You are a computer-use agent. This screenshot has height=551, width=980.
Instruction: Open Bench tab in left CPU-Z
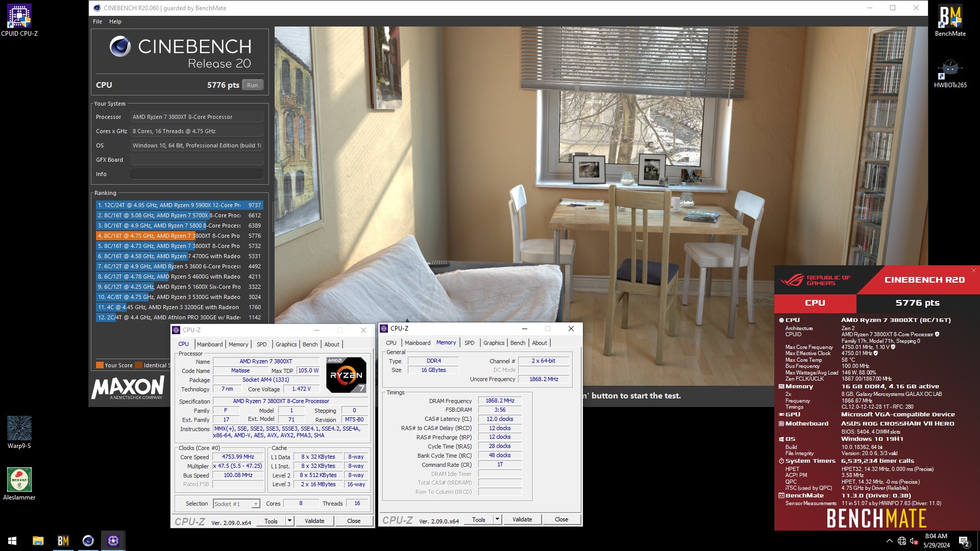tap(310, 344)
